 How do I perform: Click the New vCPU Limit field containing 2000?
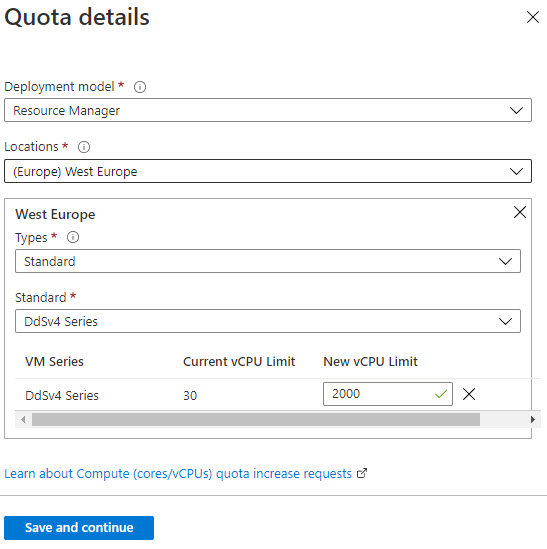coord(388,394)
